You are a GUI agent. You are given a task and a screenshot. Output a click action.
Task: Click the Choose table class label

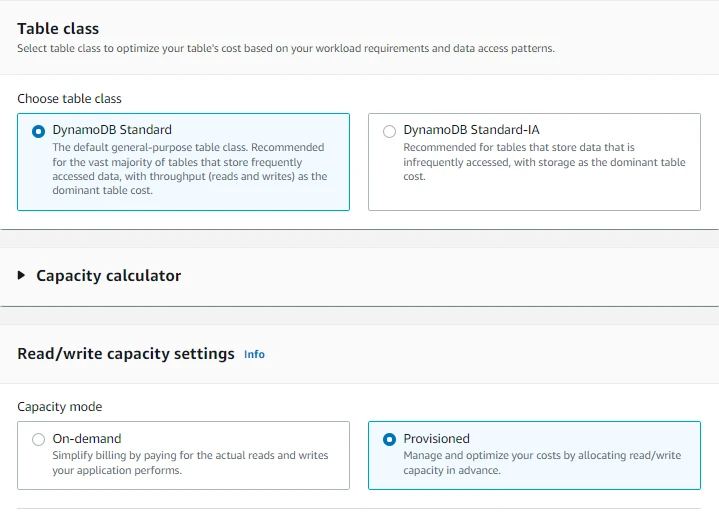click(x=69, y=99)
